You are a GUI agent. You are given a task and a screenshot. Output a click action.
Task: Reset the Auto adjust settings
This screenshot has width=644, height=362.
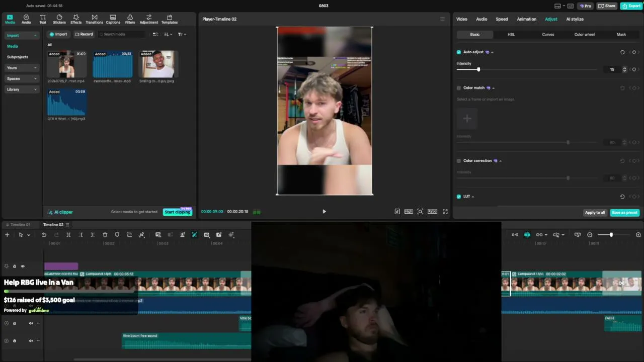(x=622, y=52)
